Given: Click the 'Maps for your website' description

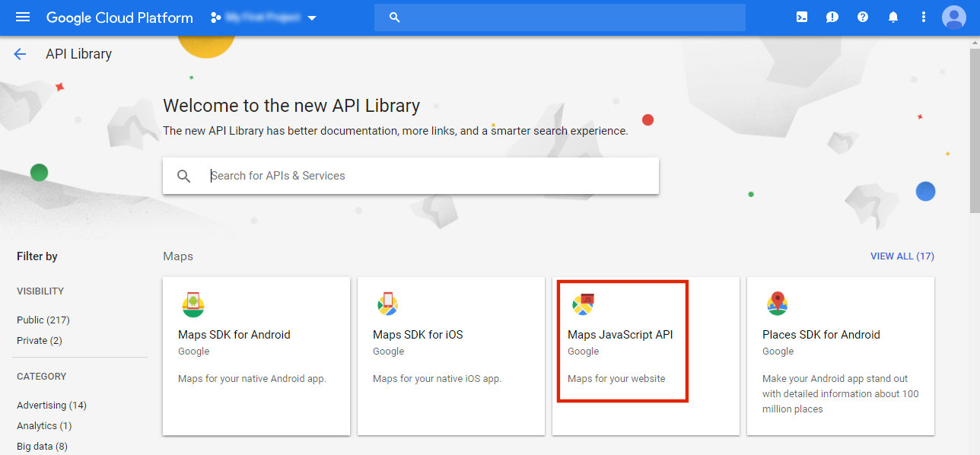Looking at the screenshot, I should pos(616,379).
